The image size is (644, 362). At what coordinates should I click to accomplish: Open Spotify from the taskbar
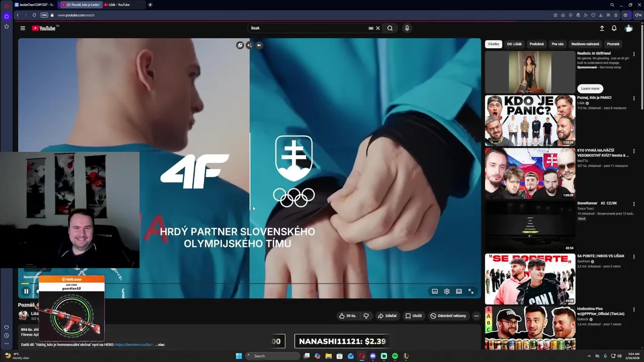click(395, 356)
